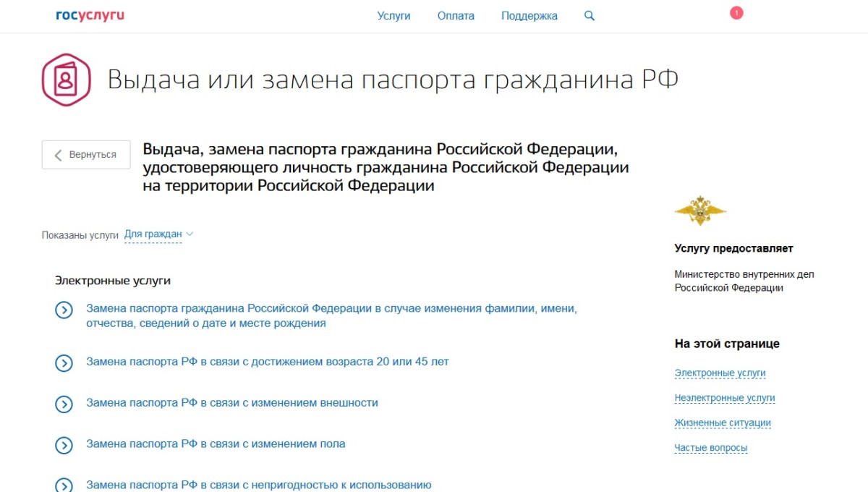Jump to Жизненные ситуации section

tap(722, 423)
